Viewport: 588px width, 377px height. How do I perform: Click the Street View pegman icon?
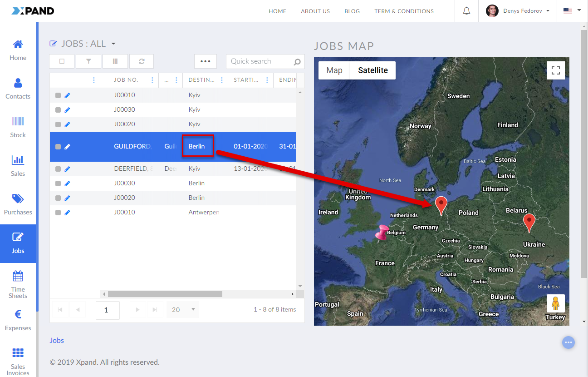pyautogui.click(x=555, y=303)
